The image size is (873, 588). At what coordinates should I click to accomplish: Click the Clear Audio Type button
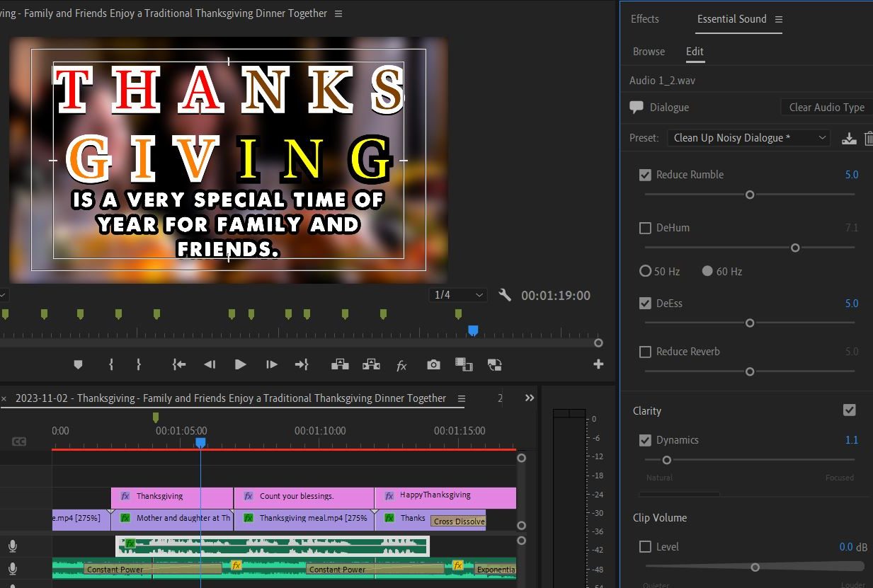(826, 108)
